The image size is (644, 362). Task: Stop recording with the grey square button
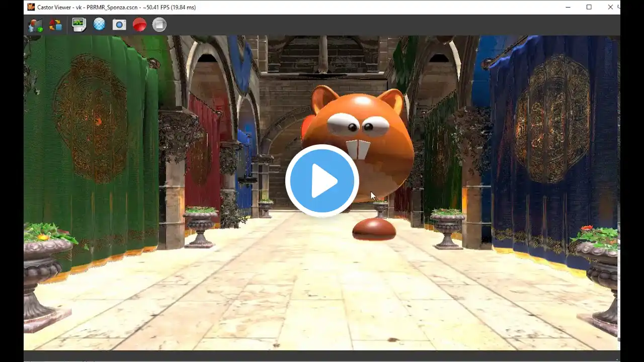159,25
